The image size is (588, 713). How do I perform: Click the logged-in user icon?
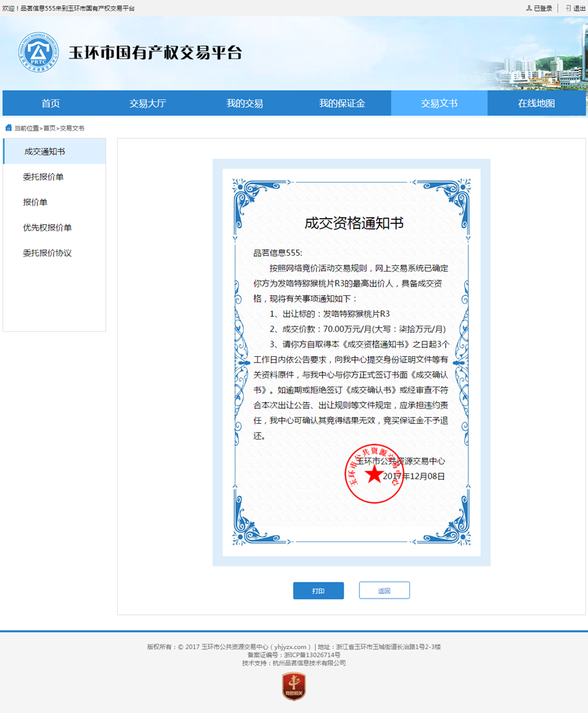pyautogui.click(x=529, y=8)
